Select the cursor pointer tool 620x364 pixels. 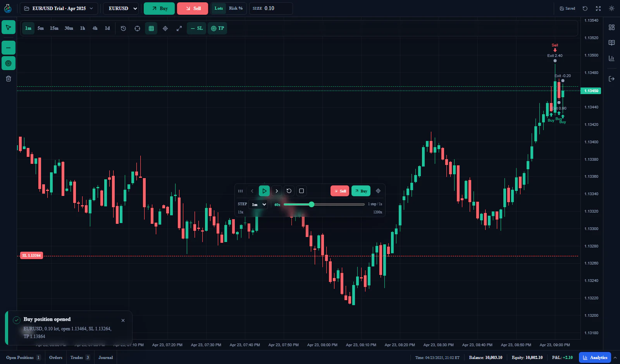pos(9,27)
